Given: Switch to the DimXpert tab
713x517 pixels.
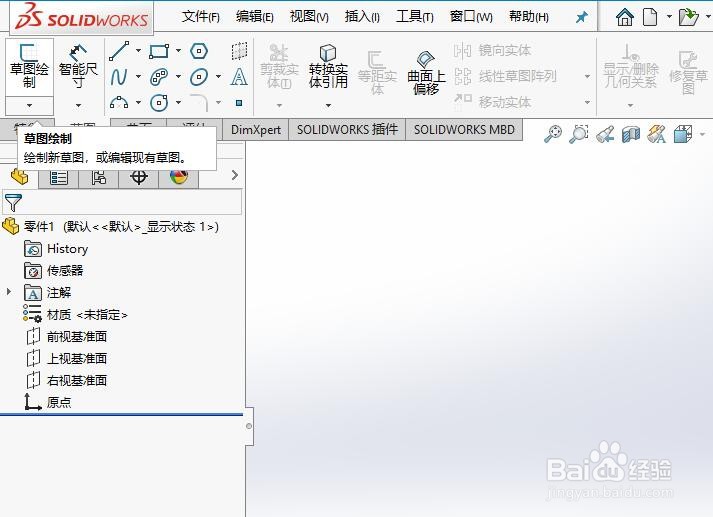Looking at the screenshot, I should point(256,130).
